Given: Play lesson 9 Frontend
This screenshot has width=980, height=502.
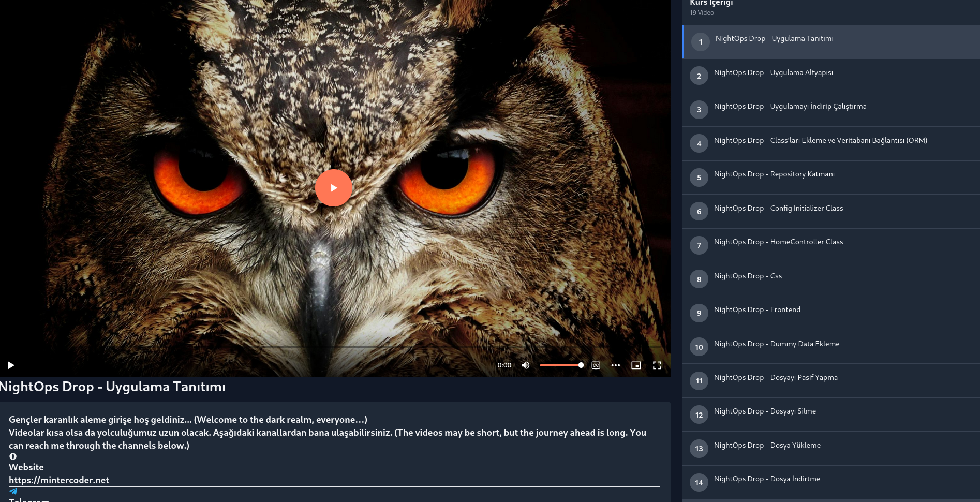Looking at the screenshot, I should [831, 313].
